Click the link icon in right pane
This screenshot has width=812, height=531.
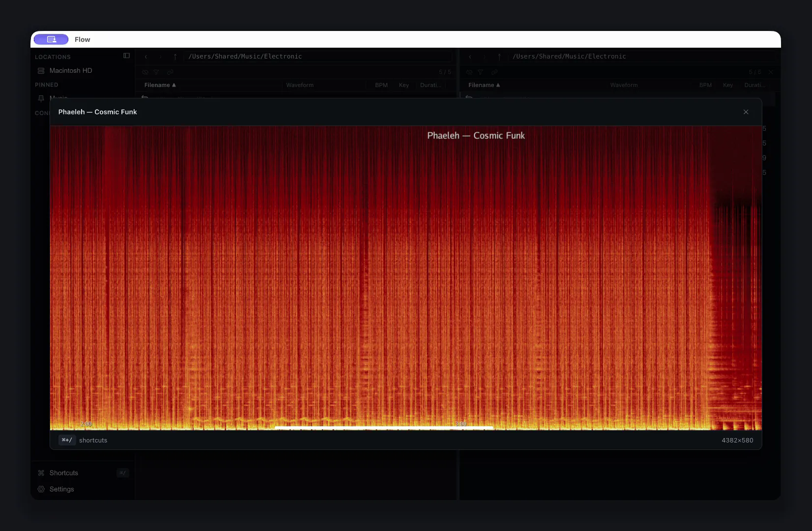[494, 72]
